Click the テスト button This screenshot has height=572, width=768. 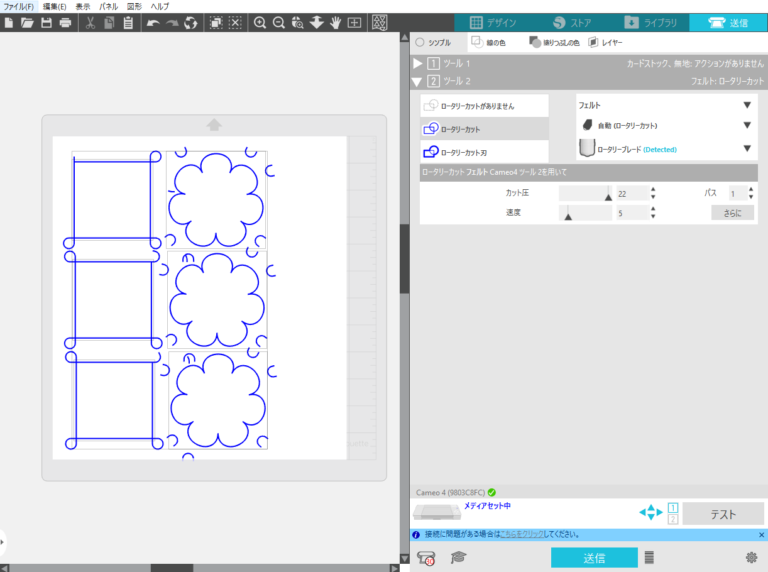[723, 514]
